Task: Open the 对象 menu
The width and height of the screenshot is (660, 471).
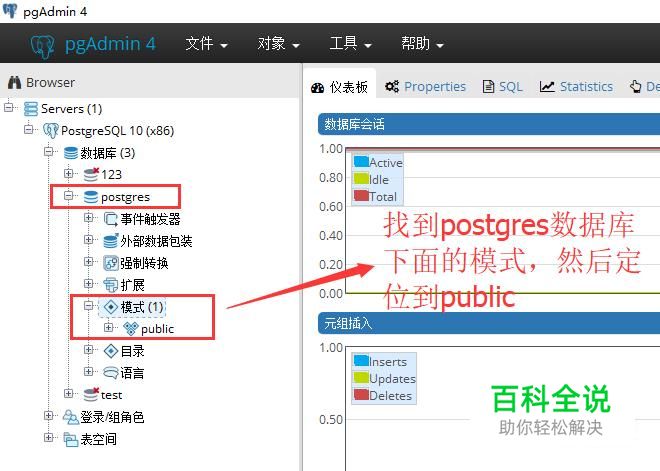Action: coord(278,43)
